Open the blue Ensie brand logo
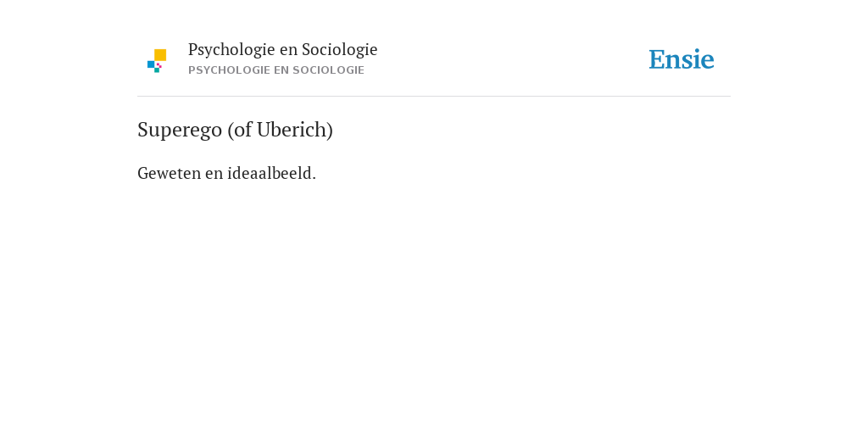The width and height of the screenshot is (868, 434). (x=682, y=59)
